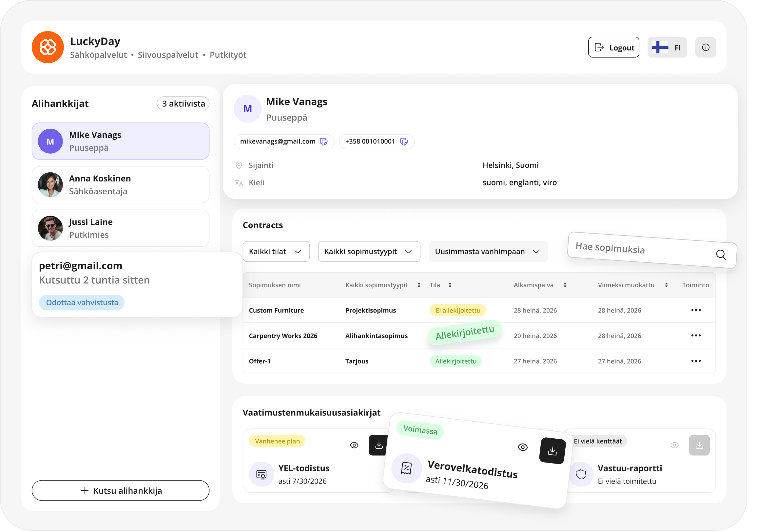Open the Offer-1 contract name
The width and height of the screenshot is (758, 532).
point(261,362)
